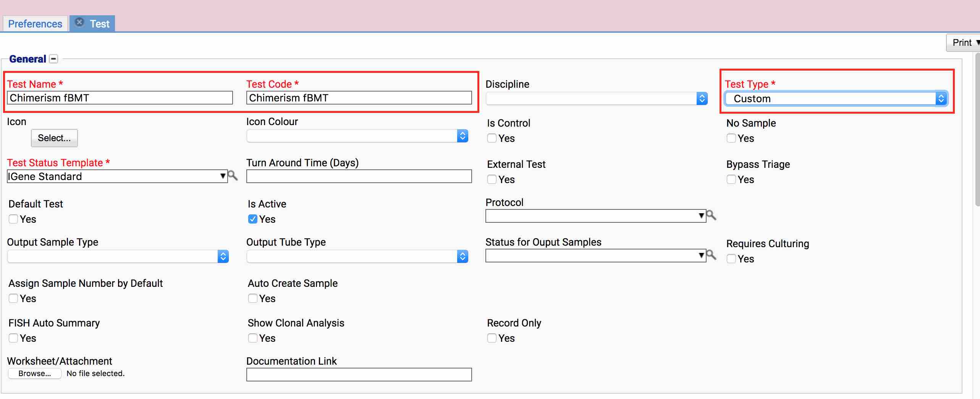
Task: Open the Discipline dropdown
Action: (x=597, y=98)
